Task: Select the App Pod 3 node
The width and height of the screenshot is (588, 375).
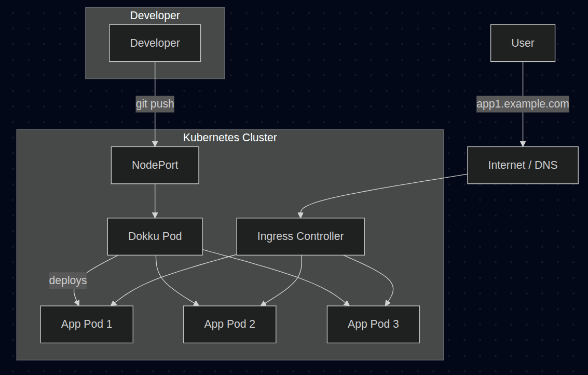Action: [x=373, y=324]
